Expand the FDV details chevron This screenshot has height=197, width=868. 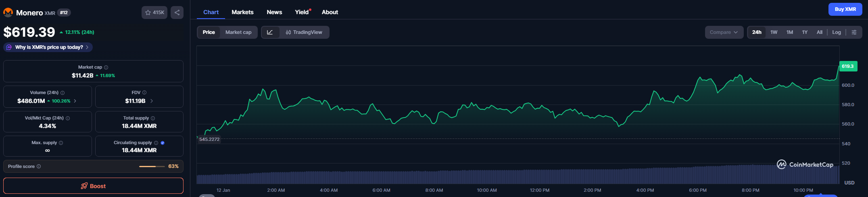[152, 101]
